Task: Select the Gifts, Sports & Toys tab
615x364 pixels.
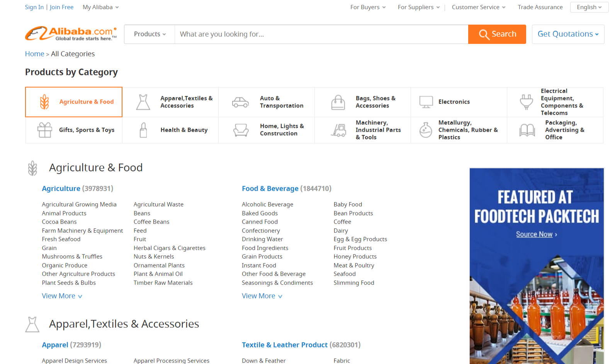Action: 74,130
